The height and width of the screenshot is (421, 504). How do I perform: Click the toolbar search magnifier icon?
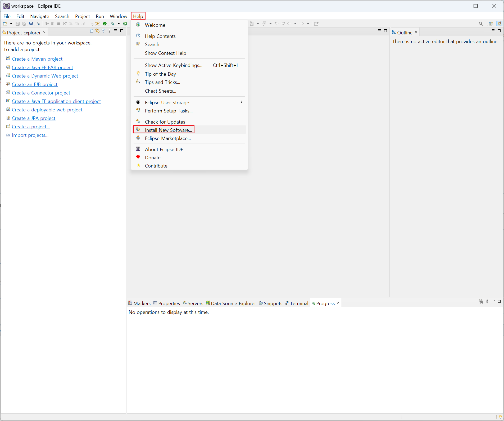480,24
